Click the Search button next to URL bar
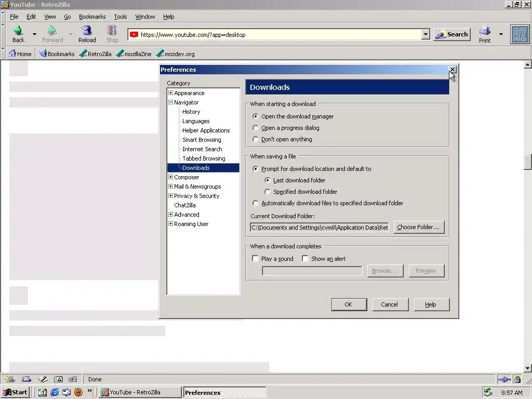The width and height of the screenshot is (532, 399). (x=452, y=34)
